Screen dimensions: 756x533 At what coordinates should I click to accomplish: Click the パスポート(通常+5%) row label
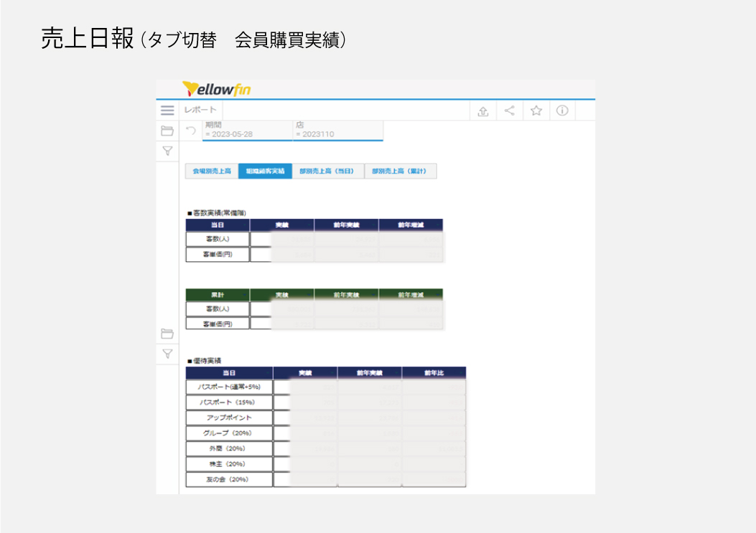tap(229, 387)
